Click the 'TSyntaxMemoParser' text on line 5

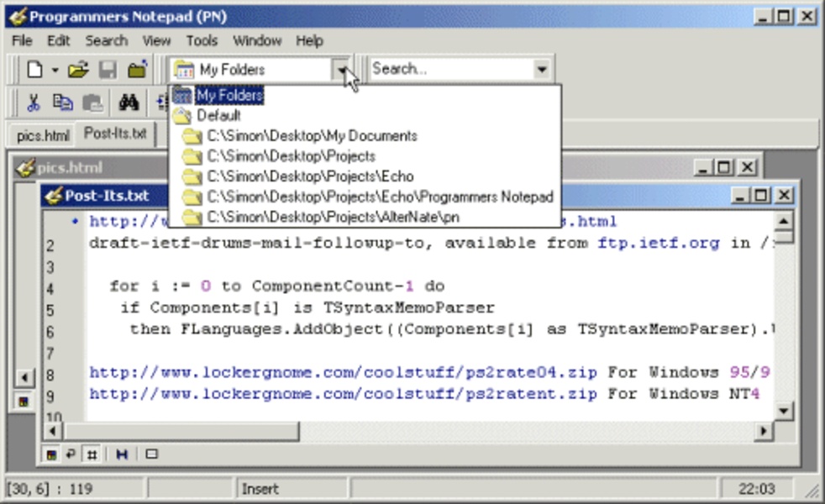tap(409, 307)
